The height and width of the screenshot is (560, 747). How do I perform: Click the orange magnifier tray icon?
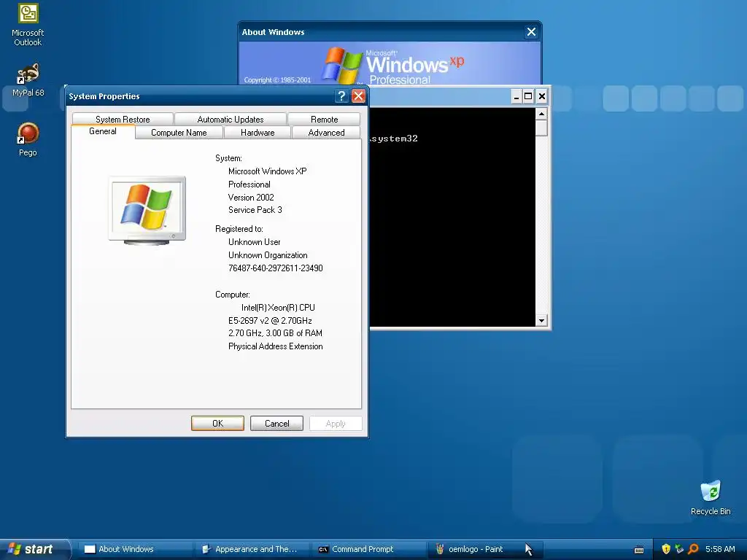coord(693,549)
